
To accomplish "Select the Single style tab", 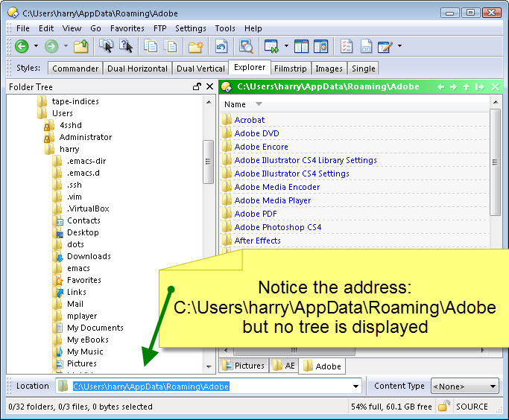I will [363, 69].
